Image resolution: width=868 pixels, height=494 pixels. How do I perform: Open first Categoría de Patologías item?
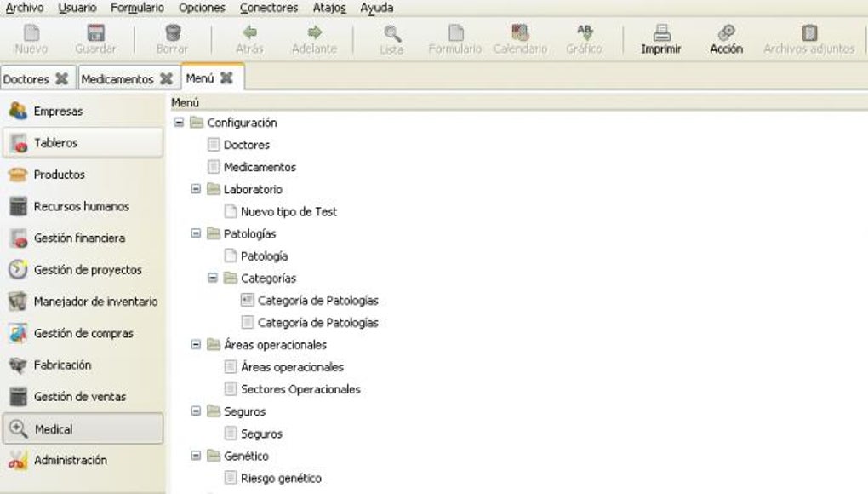[x=318, y=300]
